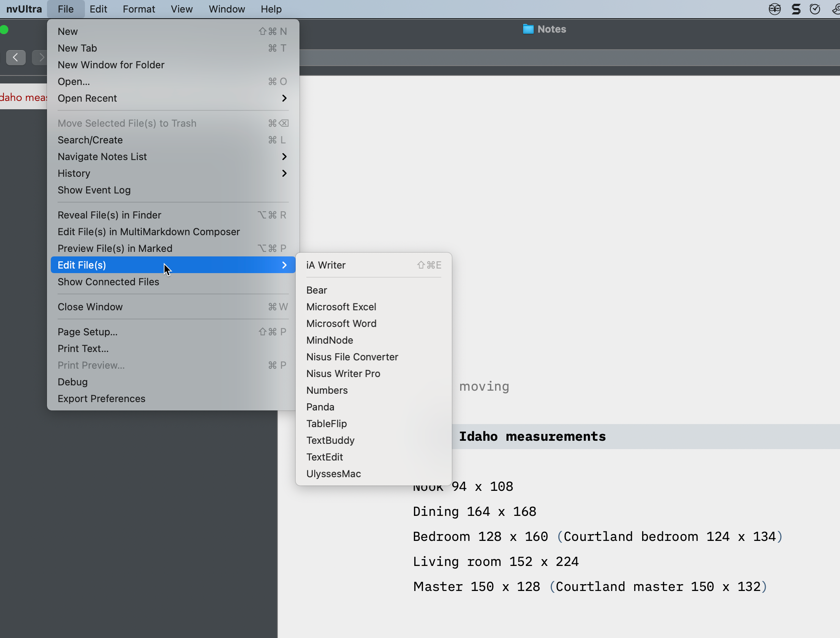Click Show Connected Files menu entry

pyautogui.click(x=108, y=281)
